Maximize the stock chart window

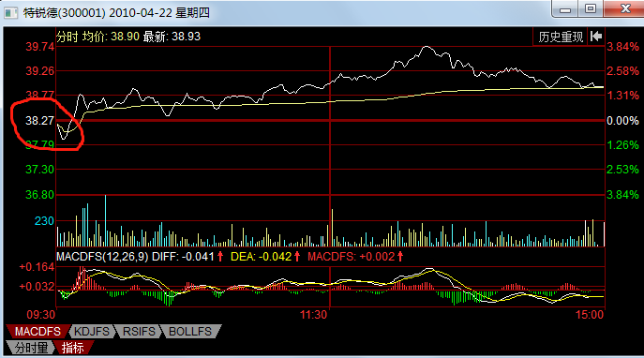pyautogui.click(x=591, y=9)
